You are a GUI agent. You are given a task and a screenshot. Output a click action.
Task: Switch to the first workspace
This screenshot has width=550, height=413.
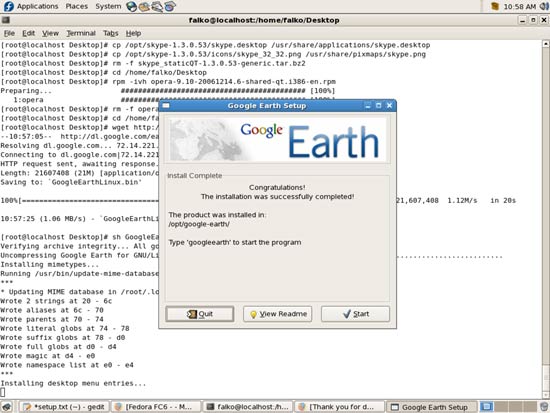(486, 407)
